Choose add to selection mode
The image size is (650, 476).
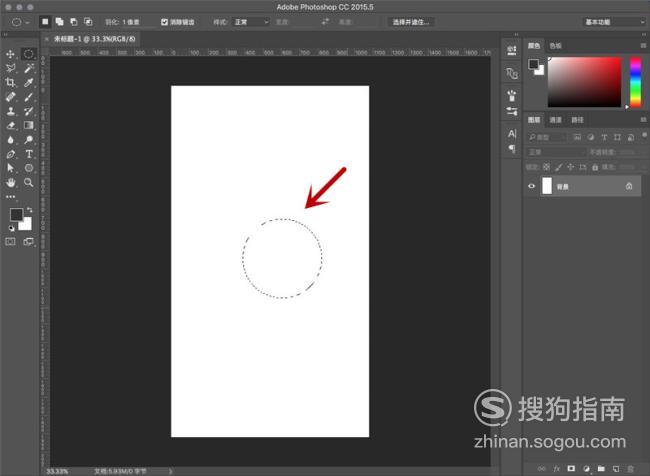click(60, 22)
